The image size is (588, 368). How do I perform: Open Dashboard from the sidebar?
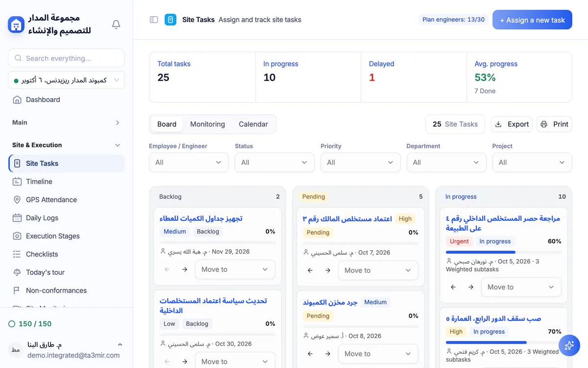pyautogui.click(x=66, y=100)
